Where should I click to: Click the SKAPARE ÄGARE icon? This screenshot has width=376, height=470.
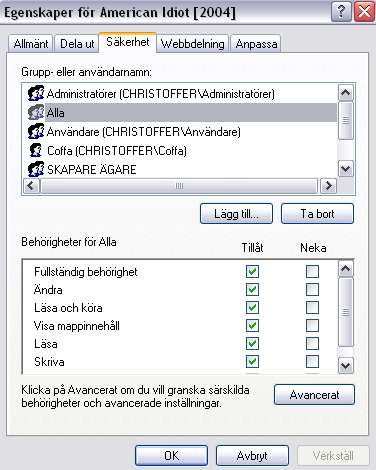[36, 169]
